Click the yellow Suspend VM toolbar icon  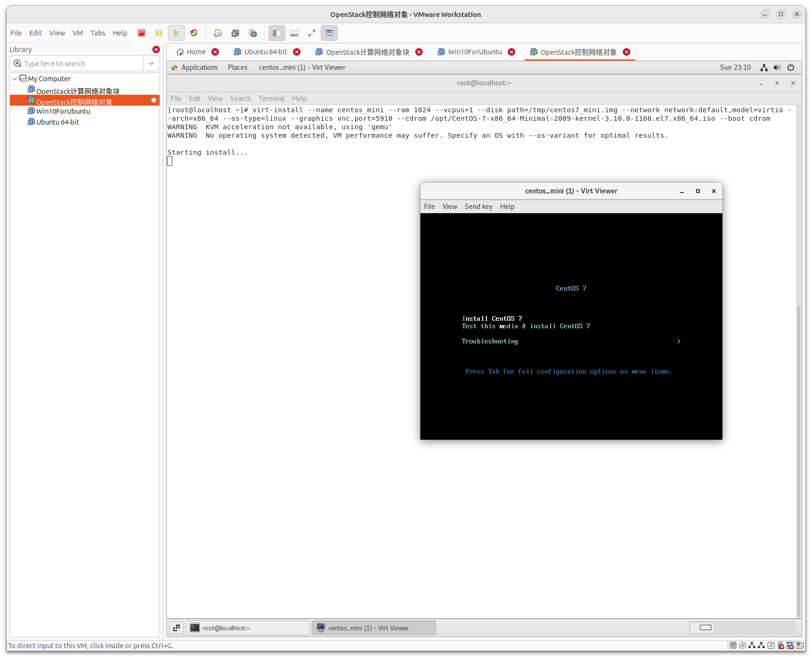click(159, 33)
